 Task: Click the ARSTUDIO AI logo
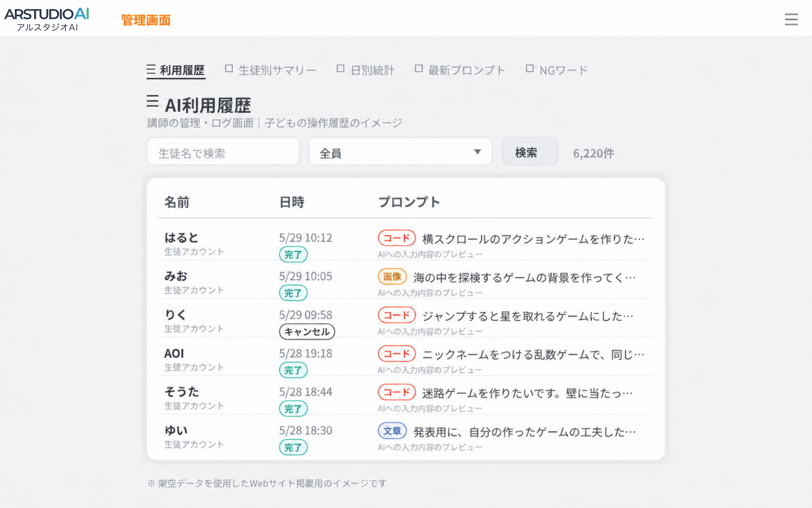tap(47, 19)
